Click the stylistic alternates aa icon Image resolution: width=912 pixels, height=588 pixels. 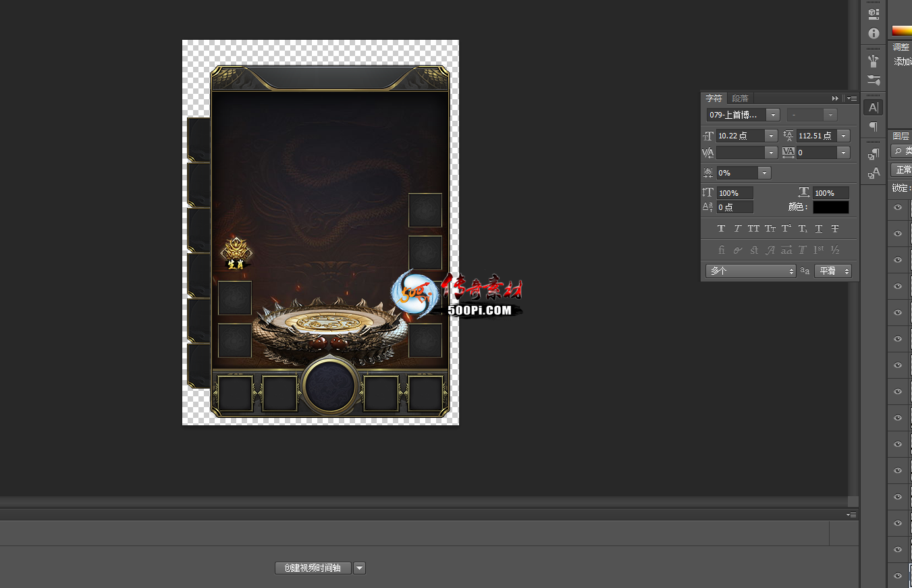[x=786, y=250]
